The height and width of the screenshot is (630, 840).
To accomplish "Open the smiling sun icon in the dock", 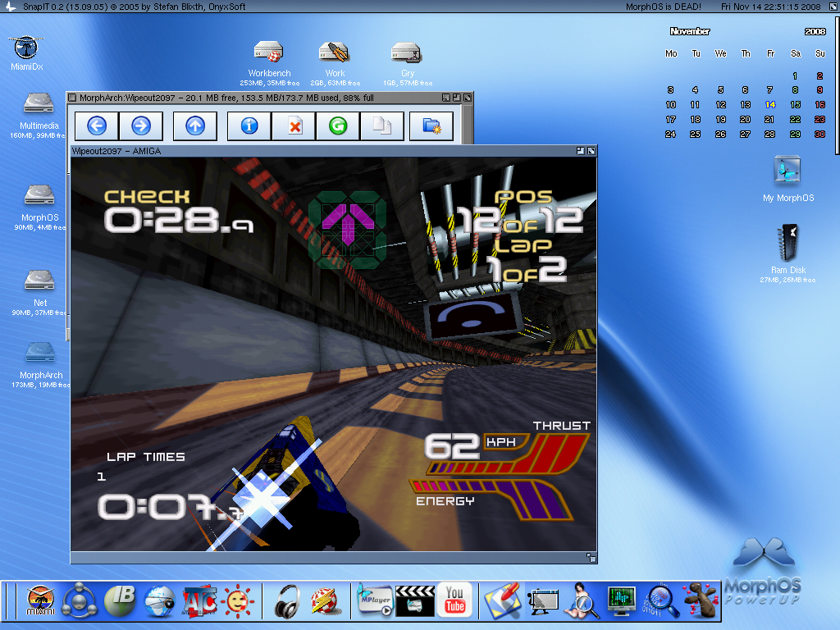I will 238,600.
